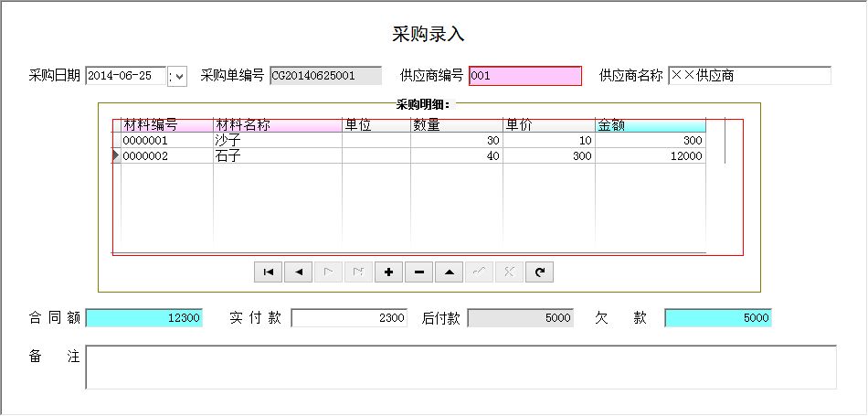Viewport: 868px width, 416px height.
Task: Select cell 0000001 in the grid
Action: coord(167,141)
